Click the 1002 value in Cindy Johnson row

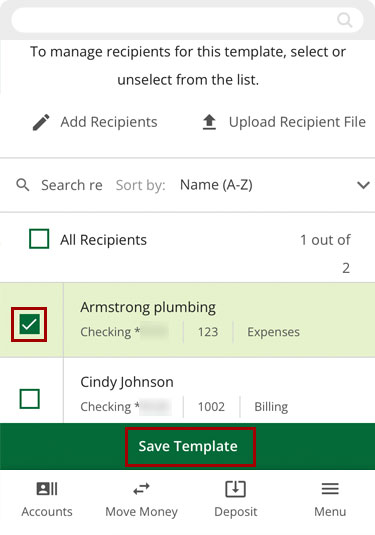pyautogui.click(x=211, y=407)
